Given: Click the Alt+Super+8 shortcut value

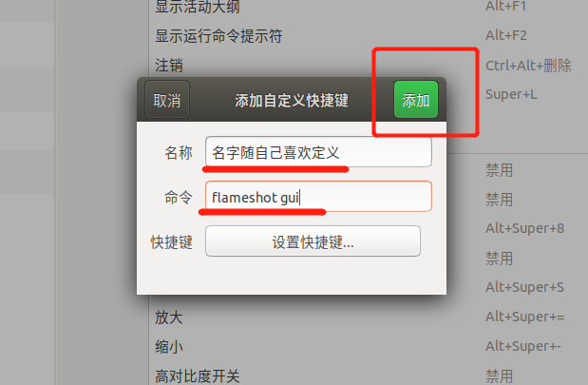Looking at the screenshot, I should [x=524, y=228].
